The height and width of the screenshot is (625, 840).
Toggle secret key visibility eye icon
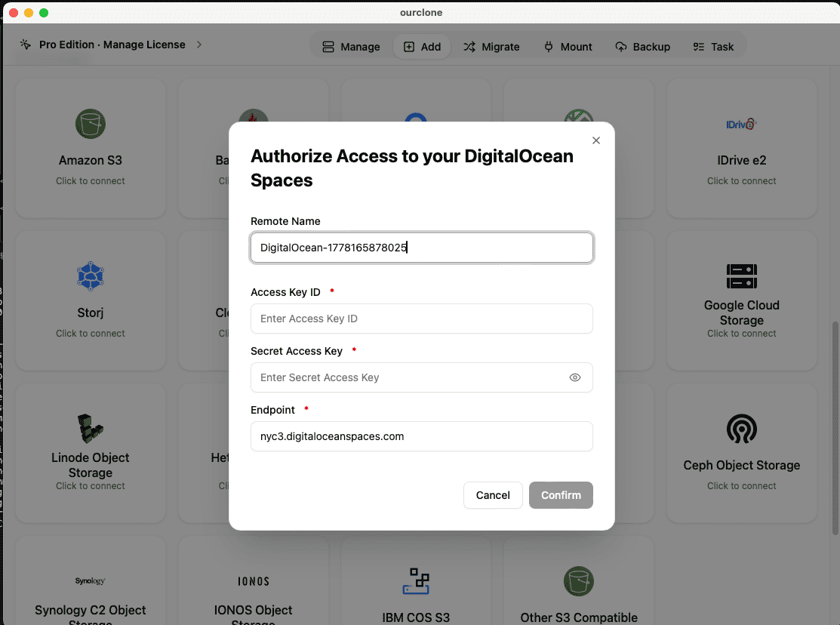click(x=575, y=377)
